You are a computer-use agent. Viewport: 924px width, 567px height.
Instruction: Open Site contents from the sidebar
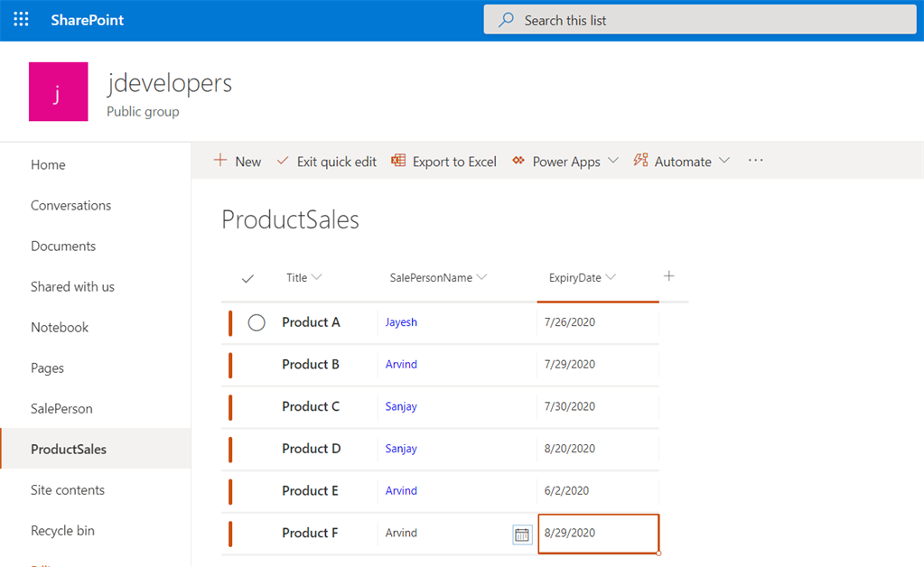(68, 489)
